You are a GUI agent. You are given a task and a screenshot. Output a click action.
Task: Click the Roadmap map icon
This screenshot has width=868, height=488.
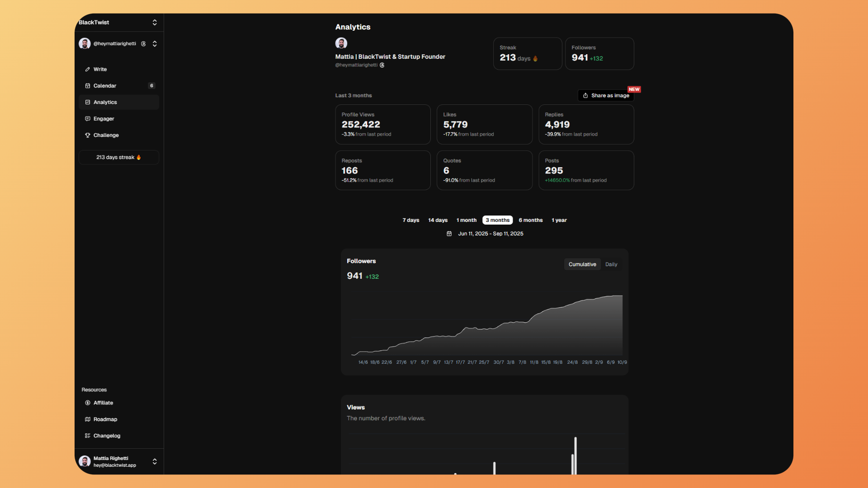[x=87, y=419]
